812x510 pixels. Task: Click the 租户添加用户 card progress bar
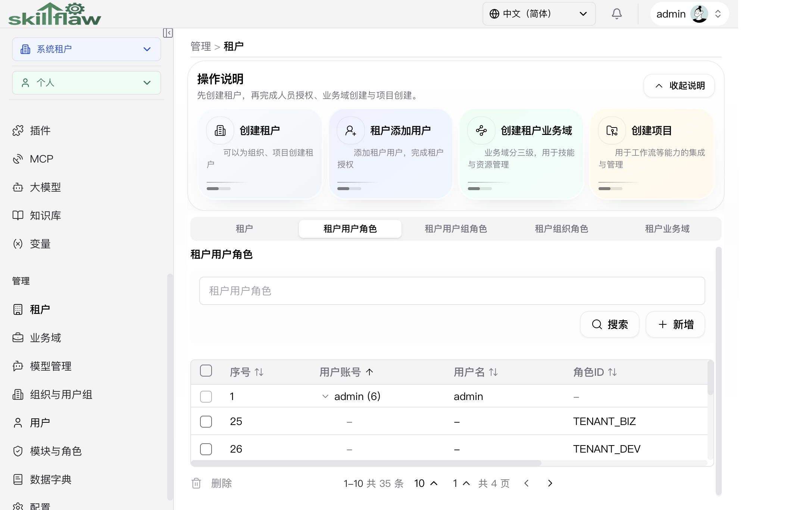[349, 189]
